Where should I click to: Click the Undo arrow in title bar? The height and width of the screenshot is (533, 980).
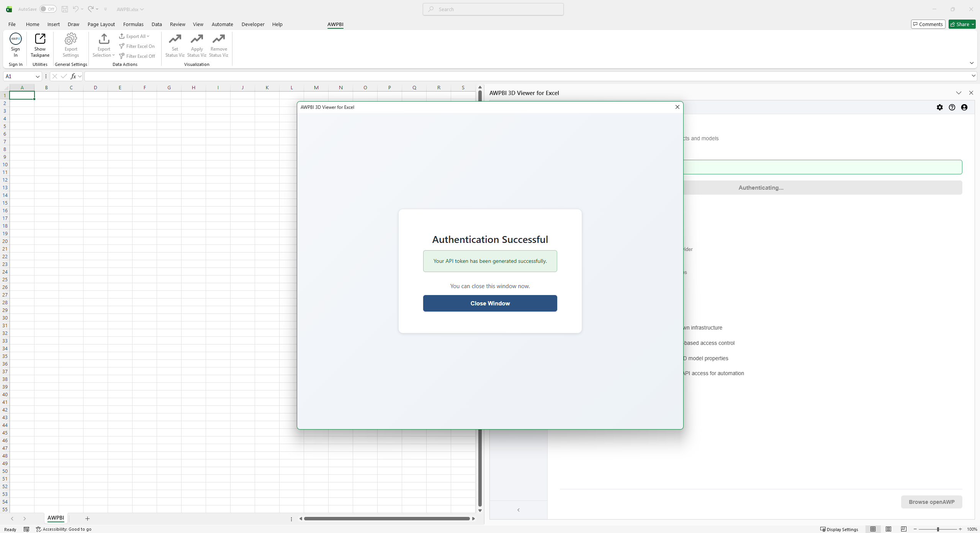(x=75, y=9)
